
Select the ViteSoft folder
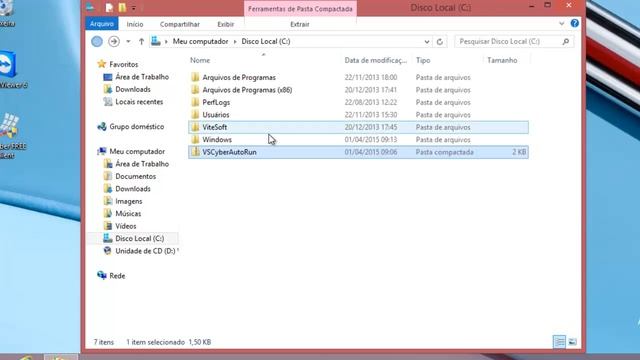point(358,127)
